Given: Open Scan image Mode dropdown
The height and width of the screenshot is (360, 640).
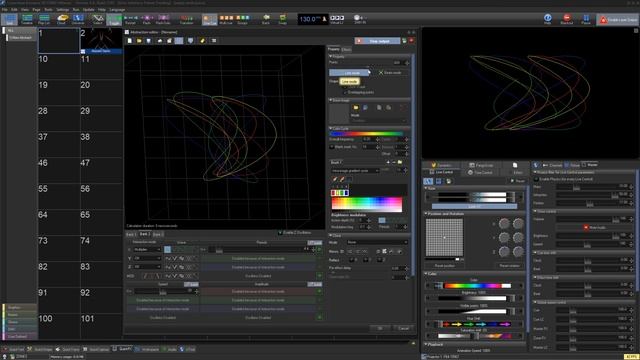Looking at the screenshot, I should (378, 121).
